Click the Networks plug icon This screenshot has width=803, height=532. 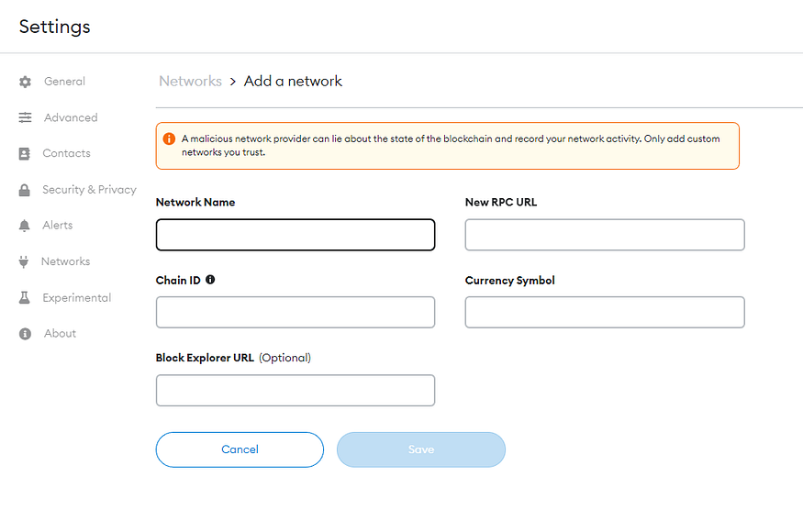coord(24,261)
